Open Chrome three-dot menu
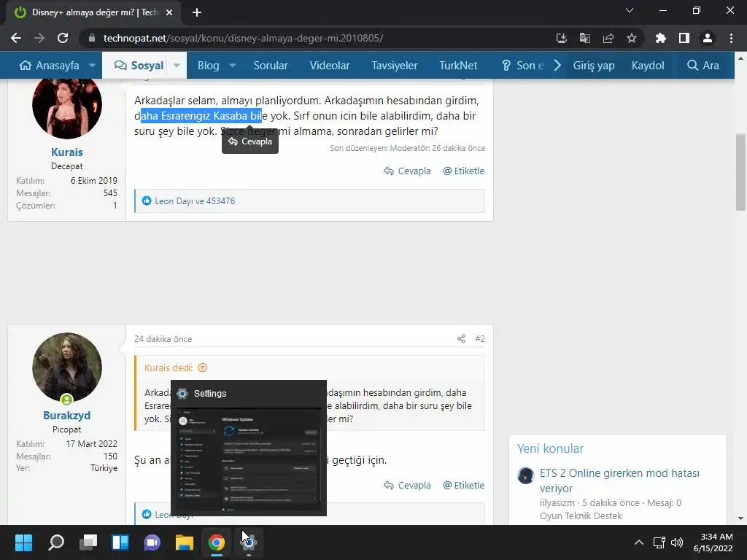Screen dimensions: 747x560 point(731,38)
